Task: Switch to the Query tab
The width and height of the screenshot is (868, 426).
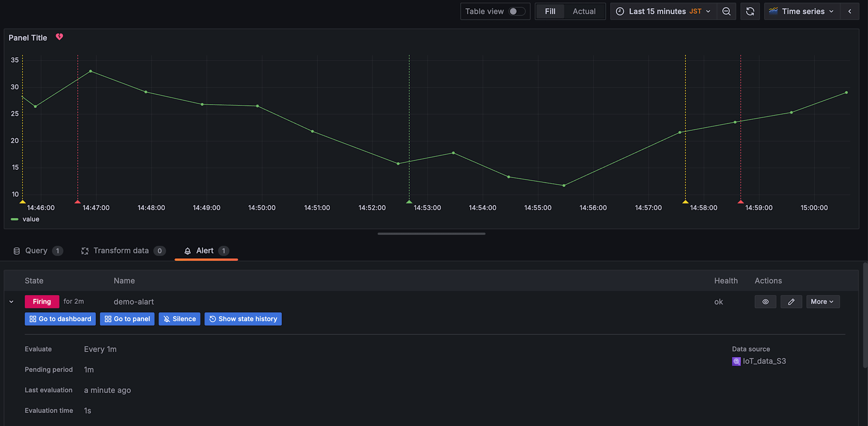Action: tap(38, 251)
